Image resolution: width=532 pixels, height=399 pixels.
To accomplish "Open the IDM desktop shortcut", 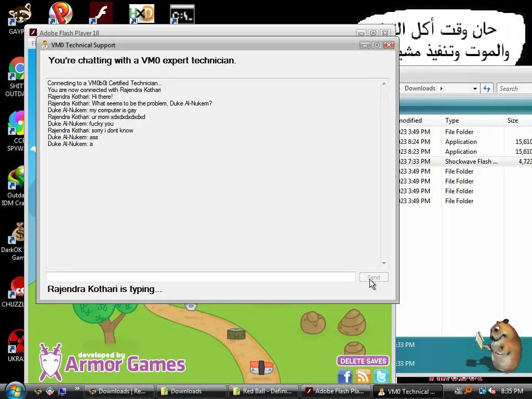I will tap(14, 186).
